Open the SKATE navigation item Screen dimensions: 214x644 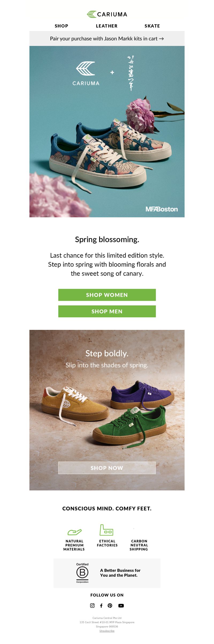(x=152, y=26)
